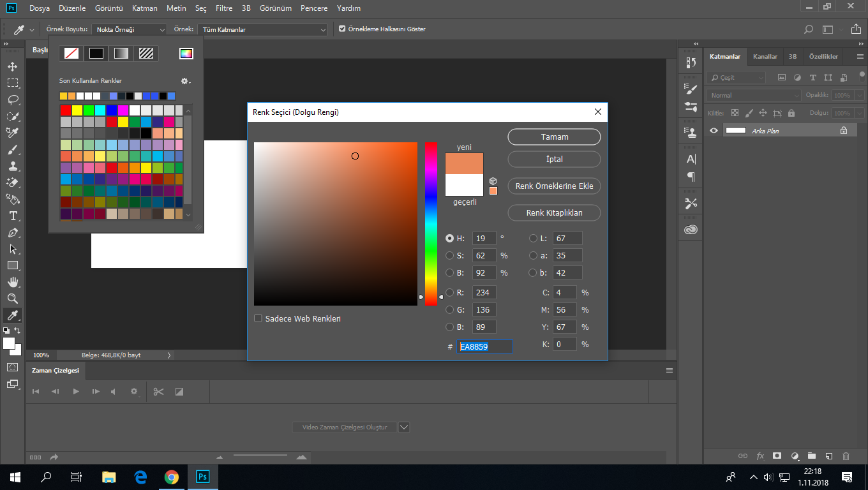Click the lock transparent pixels icon
Viewport: 868px width, 490px height.
pyautogui.click(x=735, y=113)
